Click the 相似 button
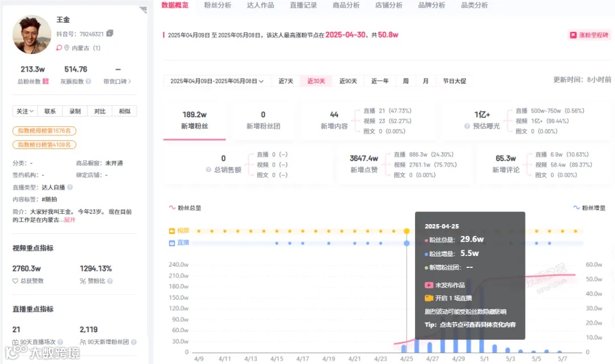The width and height of the screenshot is (615, 364). (x=124, y=111)
